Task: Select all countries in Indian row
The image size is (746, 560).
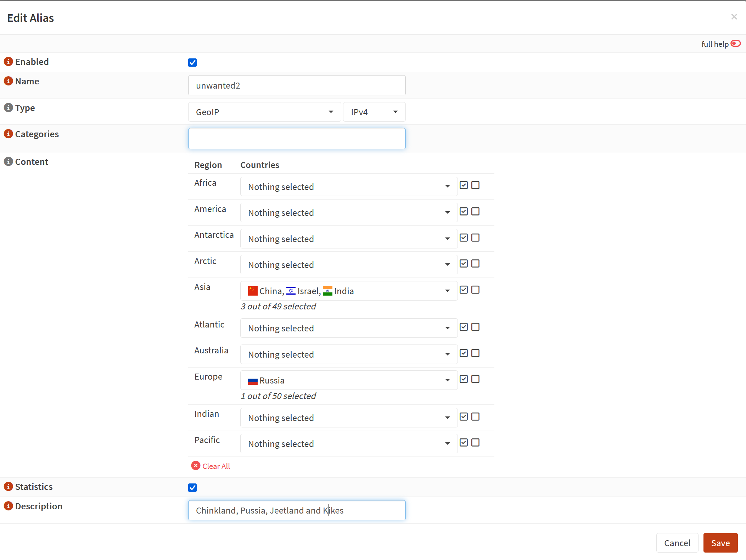Action: 464,417
